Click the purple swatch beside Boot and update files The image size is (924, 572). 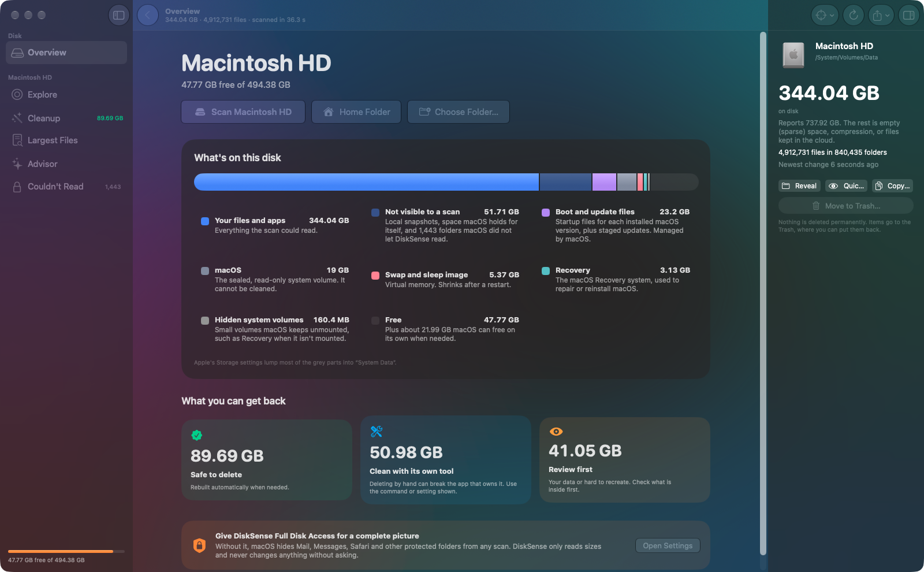(546, 212)
